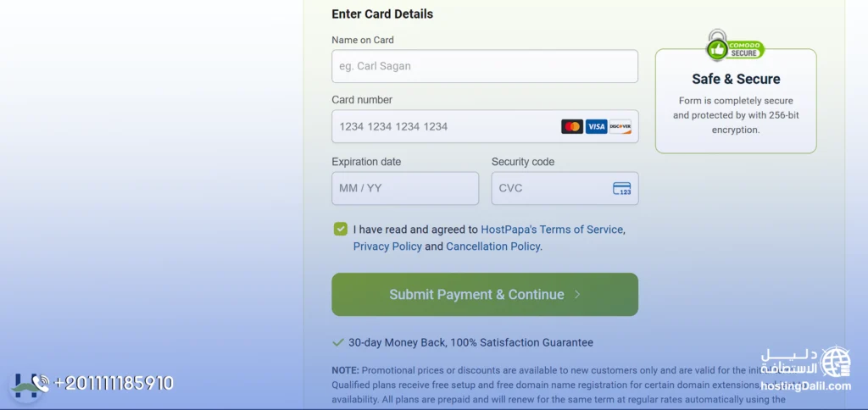Click the Safe & Secure info box
868x410 pixels.
pyautogui.click(x=736, y=101)
